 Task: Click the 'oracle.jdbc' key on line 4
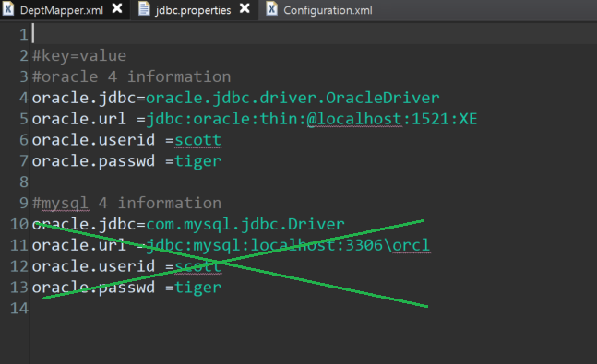(x=84, y=98)
